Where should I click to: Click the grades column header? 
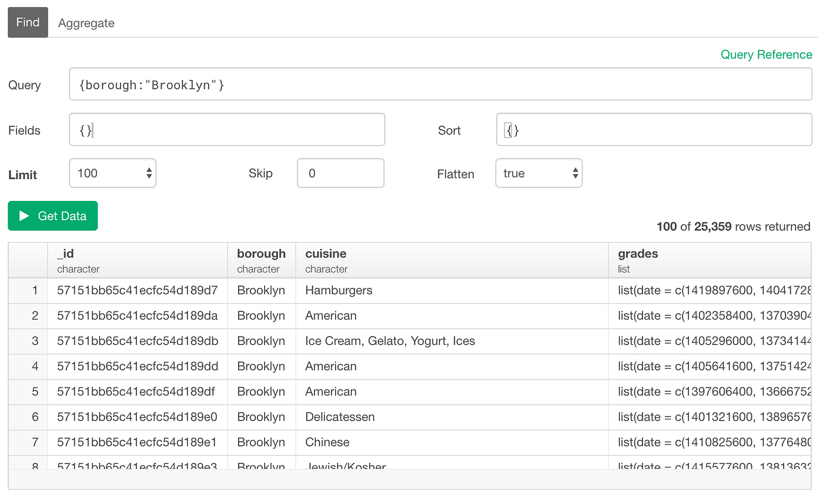click(x=638, y=254)
